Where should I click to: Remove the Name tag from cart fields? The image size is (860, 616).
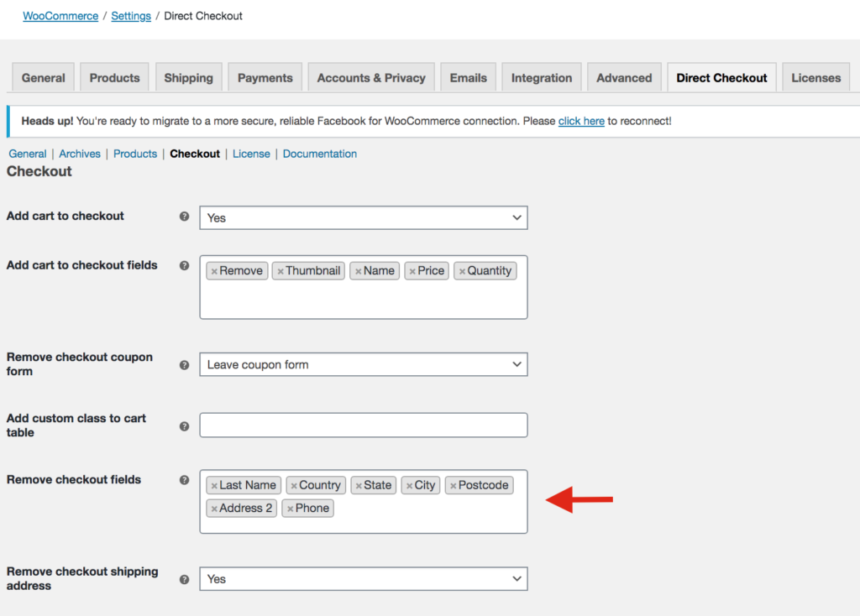click(x=358, y=271)
